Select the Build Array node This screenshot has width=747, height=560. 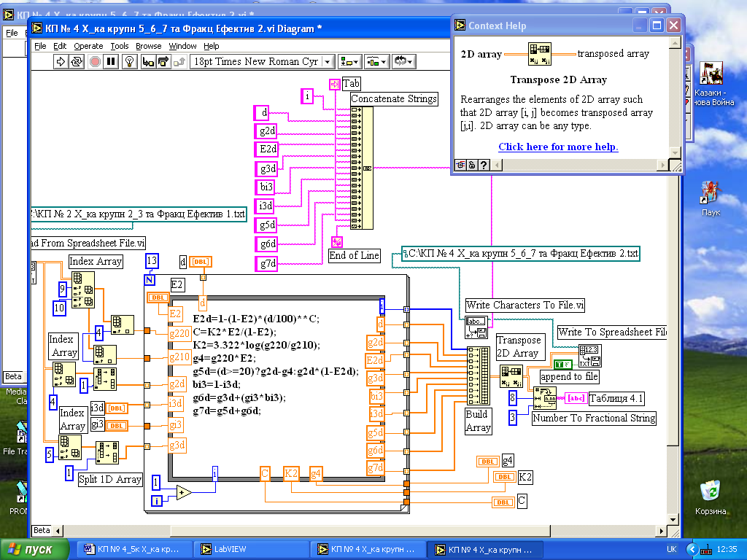(479, 376)
